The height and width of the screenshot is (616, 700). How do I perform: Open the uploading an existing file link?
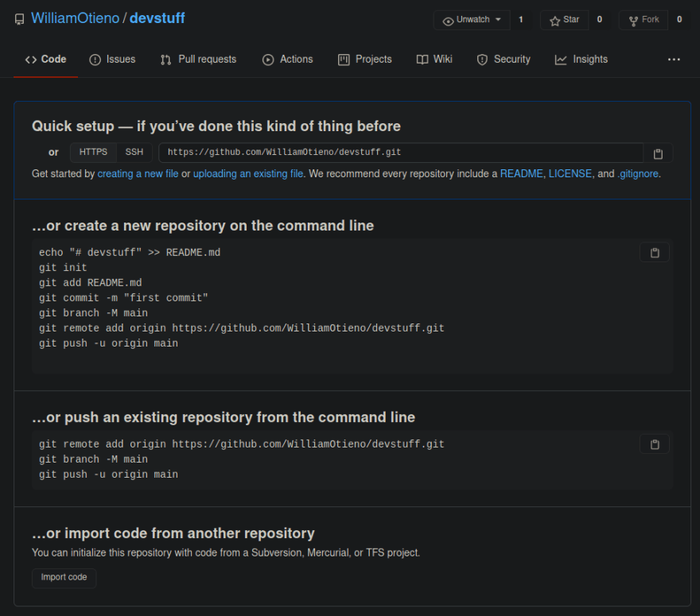(247, 174)
